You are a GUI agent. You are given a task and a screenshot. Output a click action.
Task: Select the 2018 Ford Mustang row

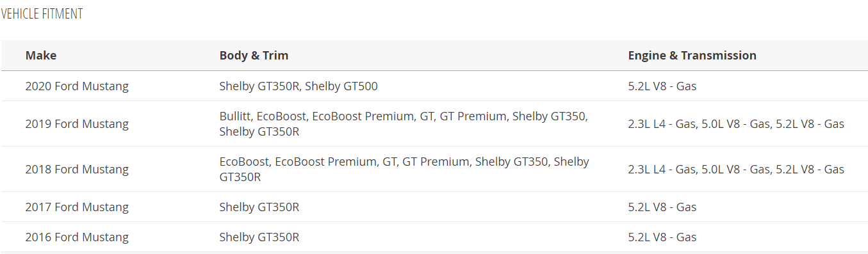pos(434,169)
